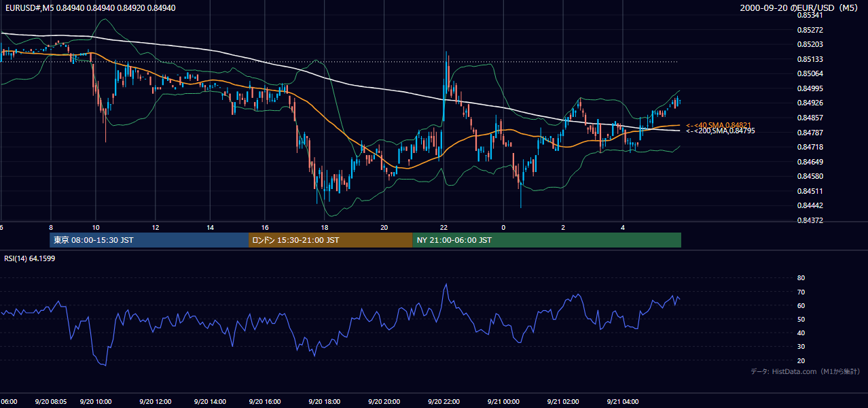Click the 9/20 16:00 date label

click(x=264, y=401)
